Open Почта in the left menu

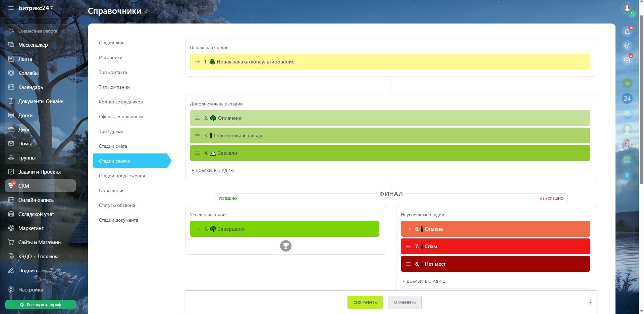coord(40,144)
